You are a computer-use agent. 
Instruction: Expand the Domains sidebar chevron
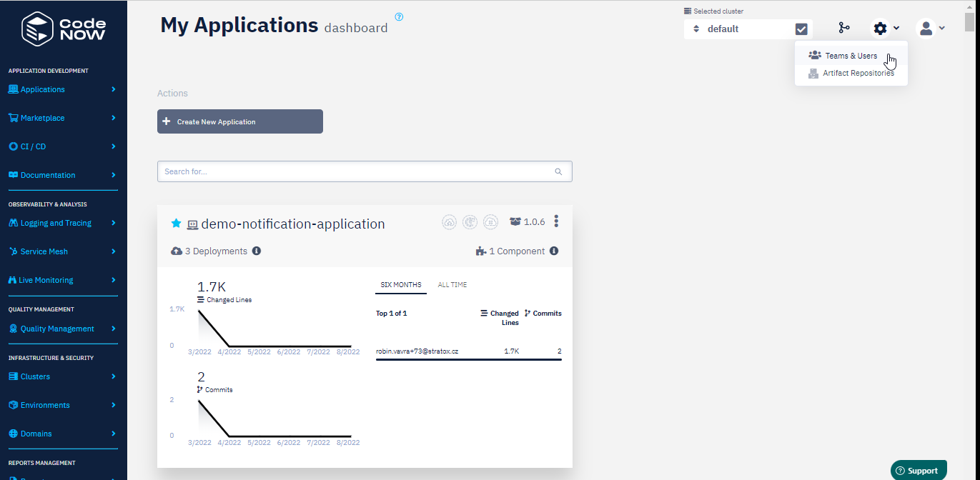(114, 434)
